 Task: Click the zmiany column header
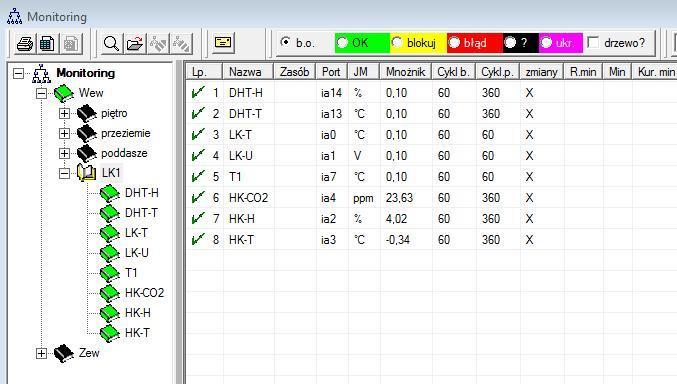(542, 72)
